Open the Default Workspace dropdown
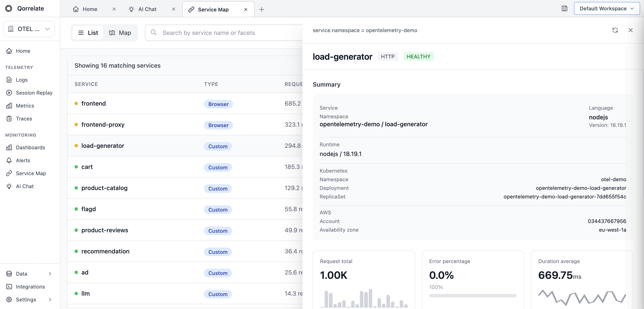 (x=607, y=8)
